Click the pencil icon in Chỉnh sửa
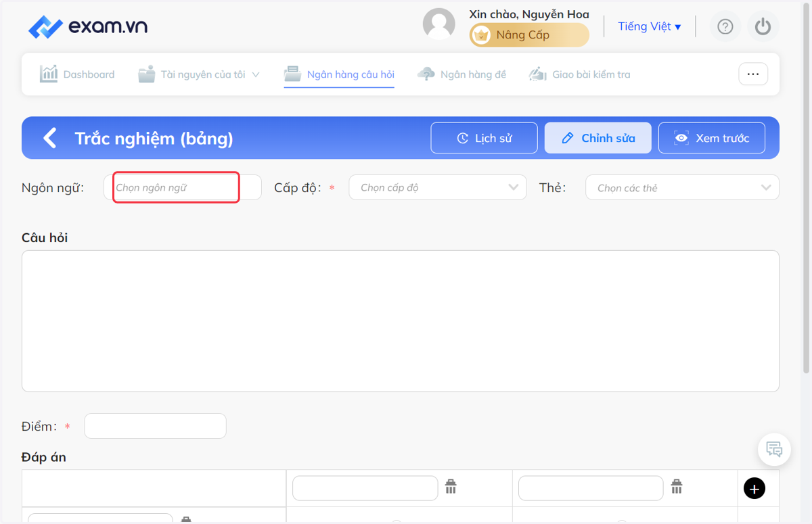 (x=568, y=138)
